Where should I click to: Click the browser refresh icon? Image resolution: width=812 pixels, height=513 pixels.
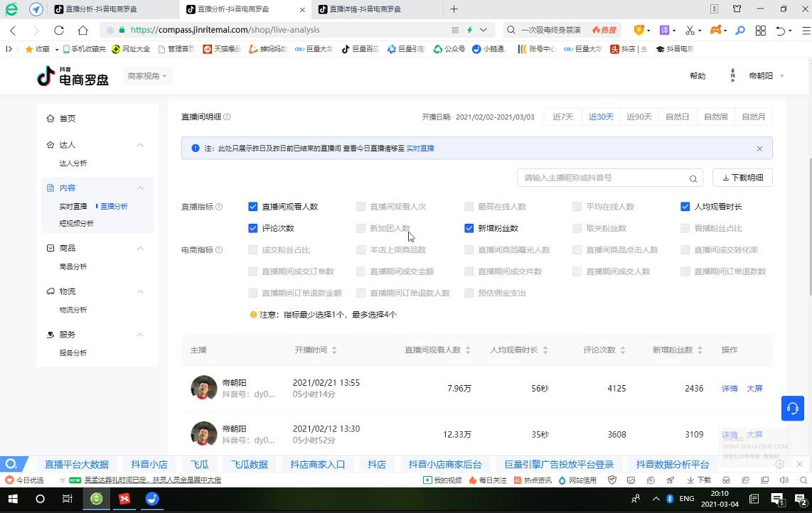59,30
